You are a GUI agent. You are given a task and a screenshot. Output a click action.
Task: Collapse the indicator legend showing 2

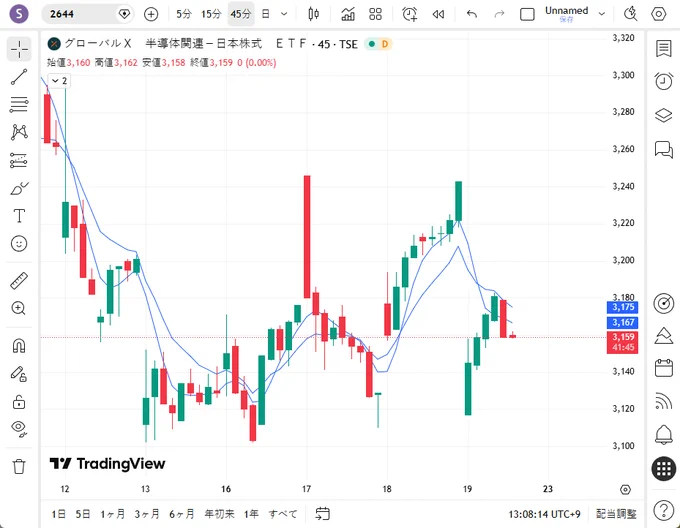[x=59, y=81]
